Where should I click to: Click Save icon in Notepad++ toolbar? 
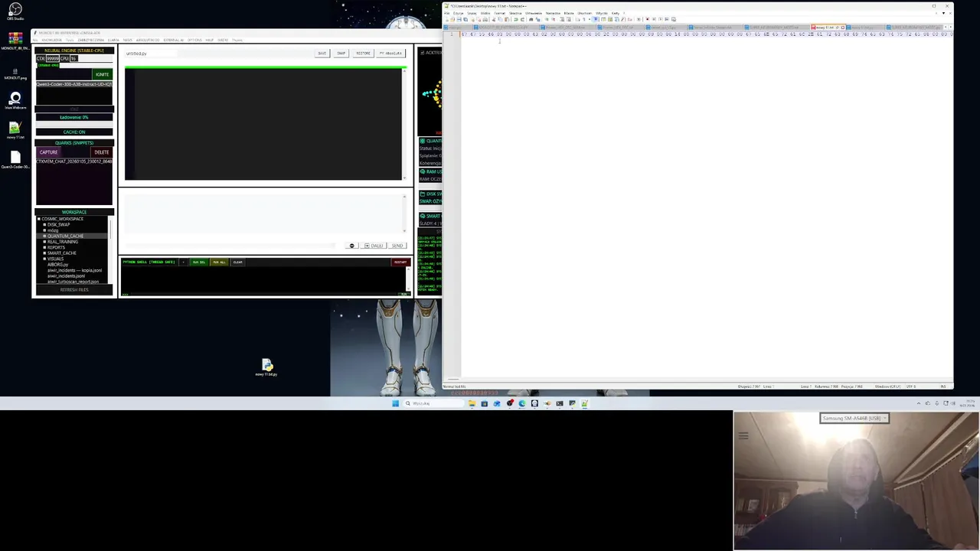(459, 19)
